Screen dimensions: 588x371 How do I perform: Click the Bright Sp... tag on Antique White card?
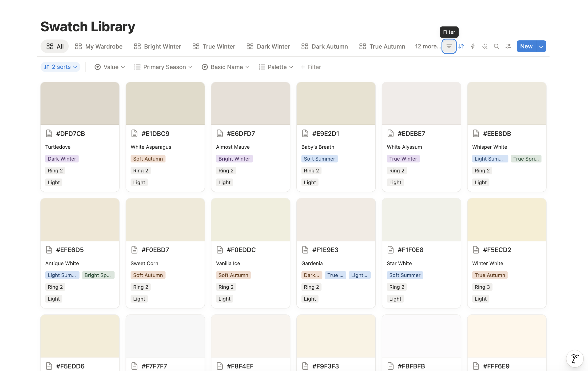(98, 275)
